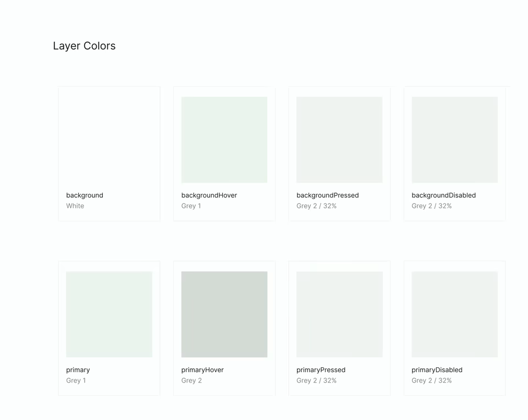Screen dimensions: 528x420
Task: Select the 'primary' label text
Action: 78,370
